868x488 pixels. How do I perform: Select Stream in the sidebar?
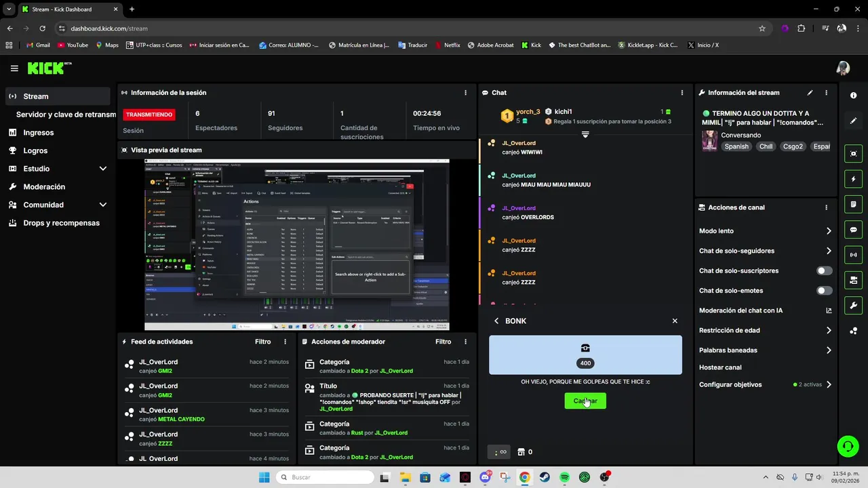[x=58, y=96]
